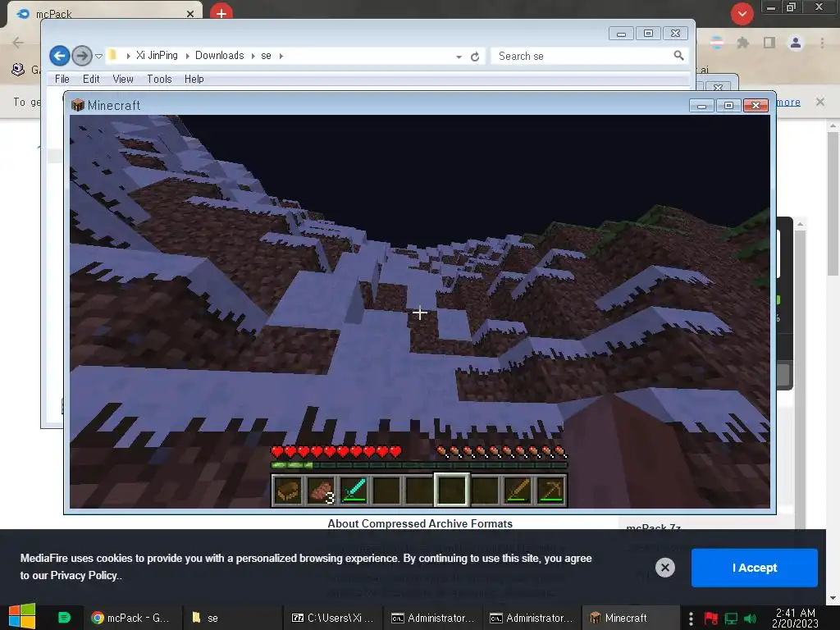Viewport: 840px width, 630px height.
Task: Select Xi JinPing in the breadcrumb path
Action: click(157, 55)
